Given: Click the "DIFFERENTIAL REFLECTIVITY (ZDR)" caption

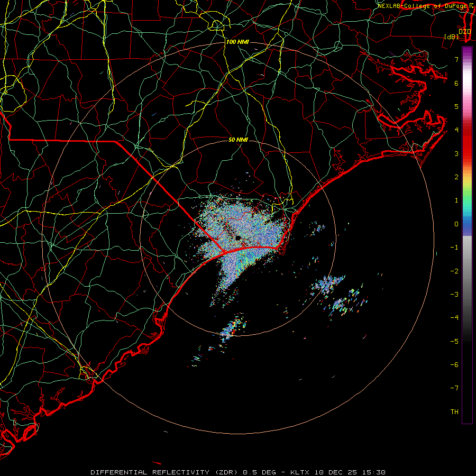Looking at the screenshot, I should pyautogui.click(x=165, y=472).
